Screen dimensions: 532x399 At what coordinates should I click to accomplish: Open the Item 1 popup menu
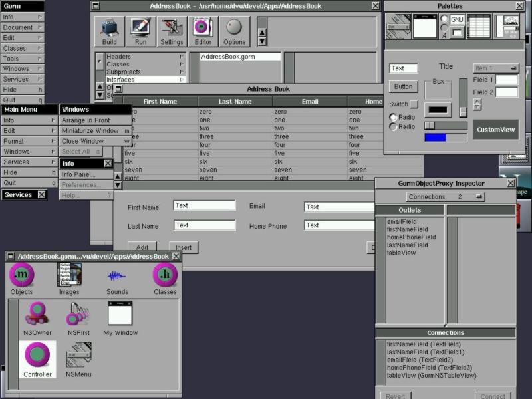click(495, 68)
